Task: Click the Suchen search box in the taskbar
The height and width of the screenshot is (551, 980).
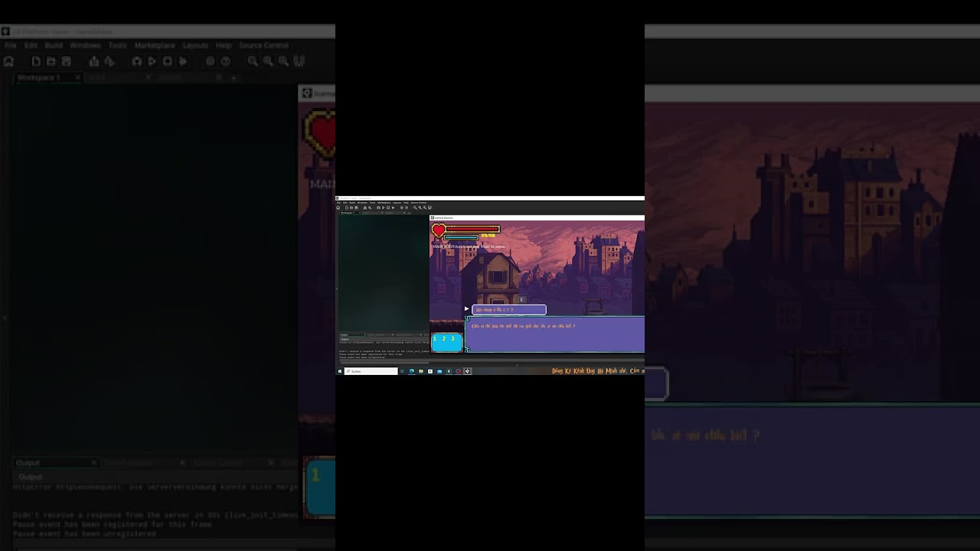Action: (371, 371)
